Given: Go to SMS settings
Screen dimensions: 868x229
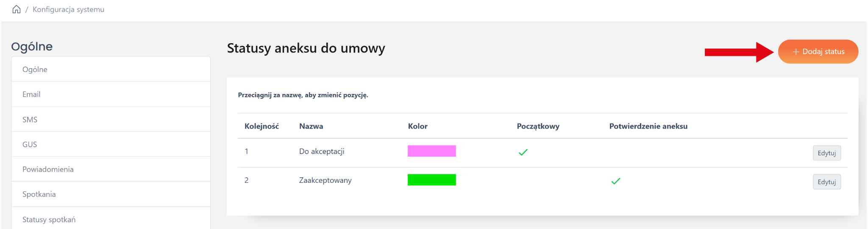Looking at the screenshot, I should click(x=30, y=120).
